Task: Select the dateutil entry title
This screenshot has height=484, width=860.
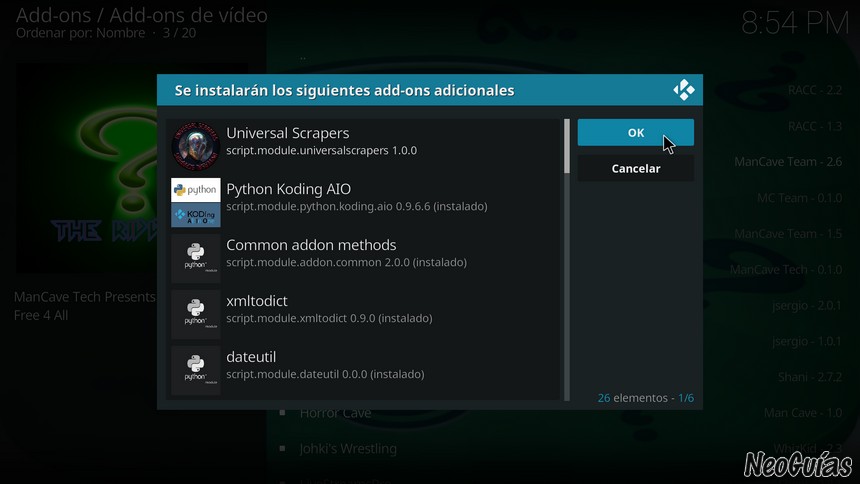Action: (251, 357)
